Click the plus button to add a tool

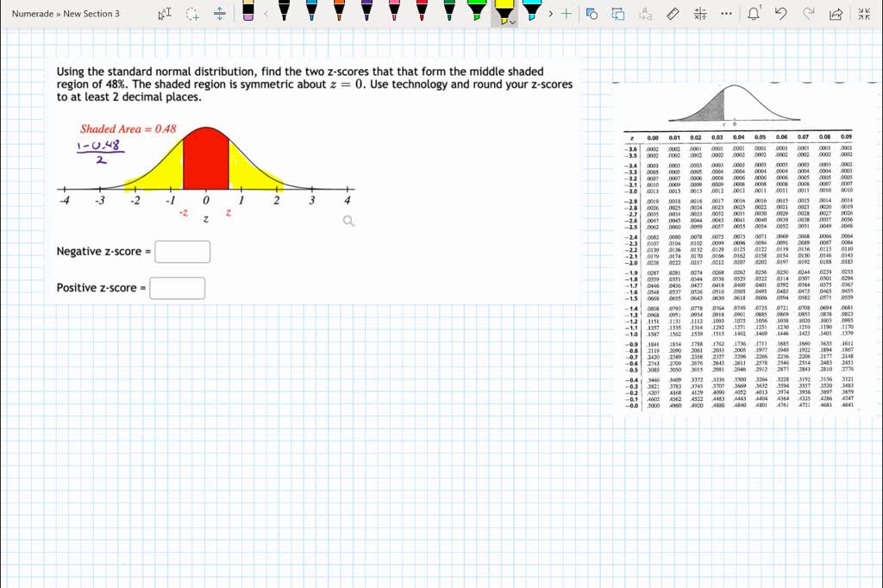point(565,14)
